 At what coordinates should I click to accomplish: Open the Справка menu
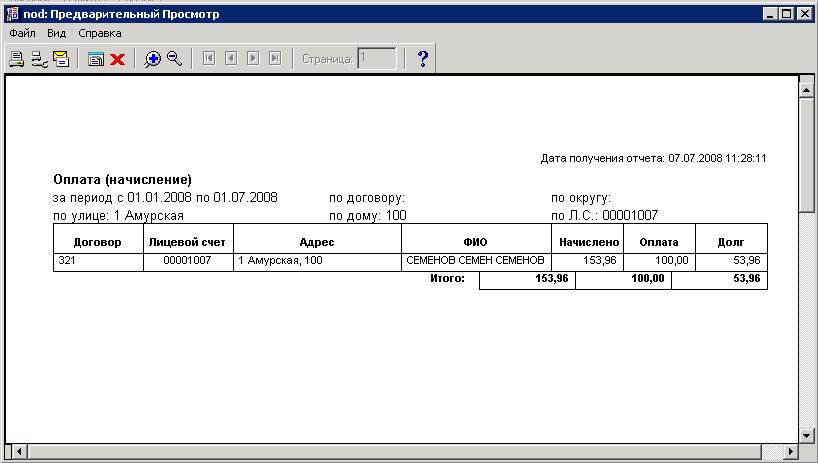pyautogui.click(x=100, y=33)
